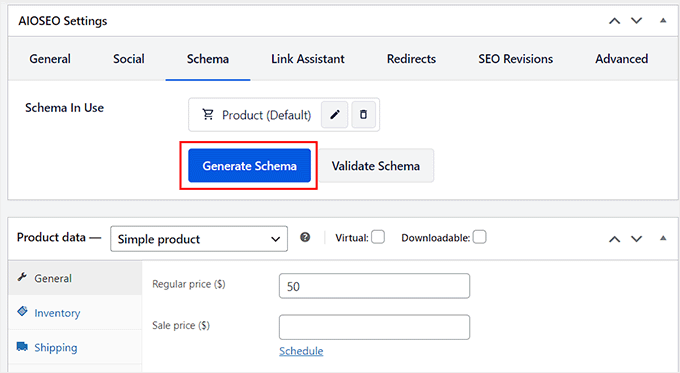Open the Simple product type dropdown
680x373 pixels.
point(199,239)
